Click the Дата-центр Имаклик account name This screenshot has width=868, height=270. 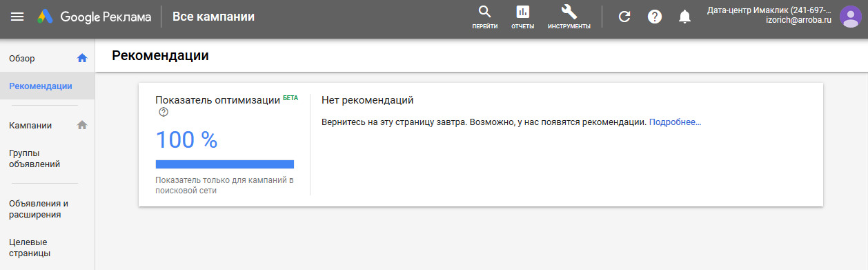coord(769,10)
